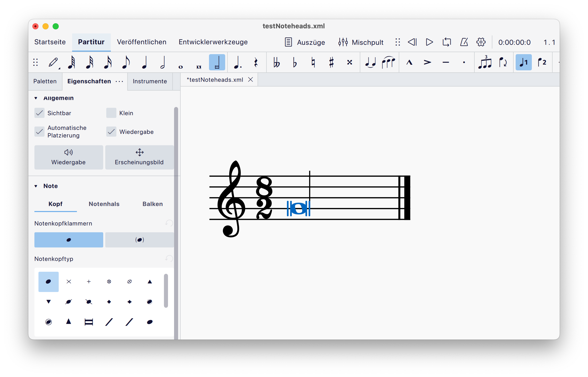Uncheck Automatische Platzierung
This screenshot has height=377, width=588.
tap(39, 132)
